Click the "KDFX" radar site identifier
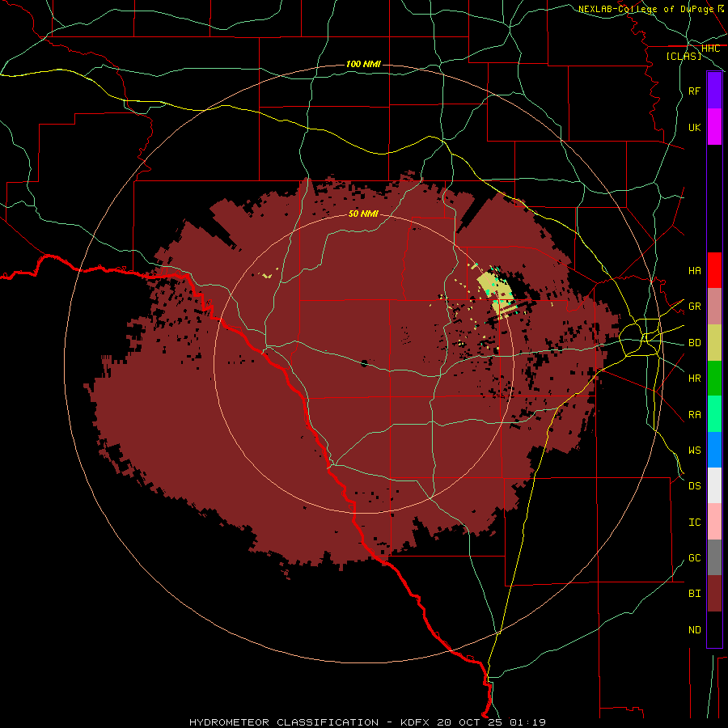This screenshot has width=728, height=728. (x=417, y=722)
